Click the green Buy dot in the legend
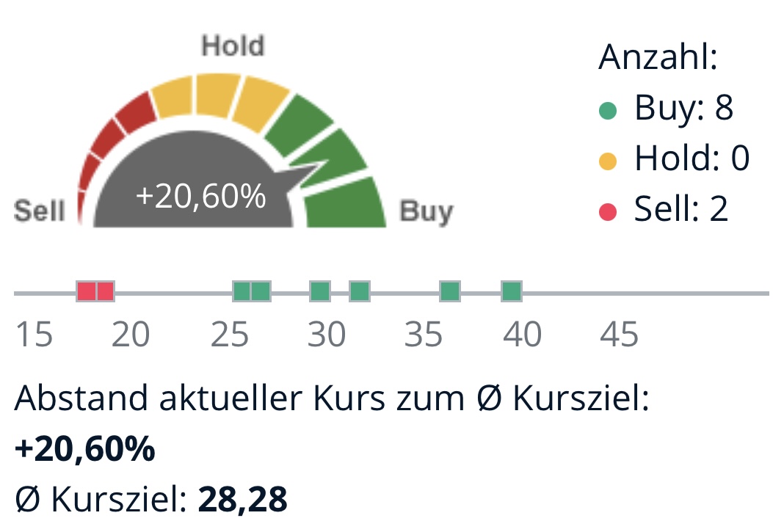773x532 pixels. pos(607,111)
